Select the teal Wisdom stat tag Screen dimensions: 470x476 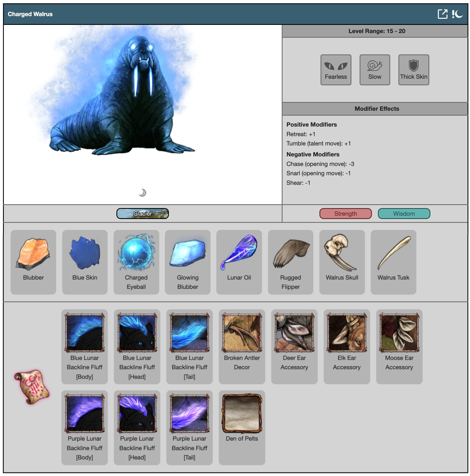(404, 214)
